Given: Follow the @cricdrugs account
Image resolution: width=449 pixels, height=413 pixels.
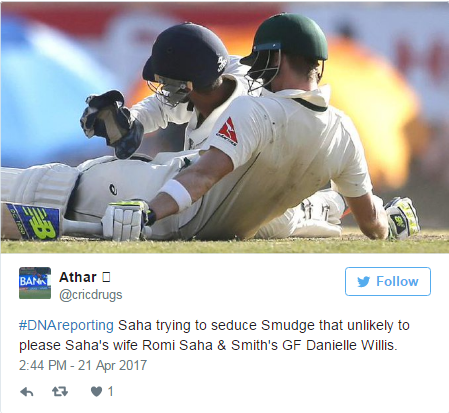Looking at the screenshot, I should pyautogui.click(x=388, y=281).
